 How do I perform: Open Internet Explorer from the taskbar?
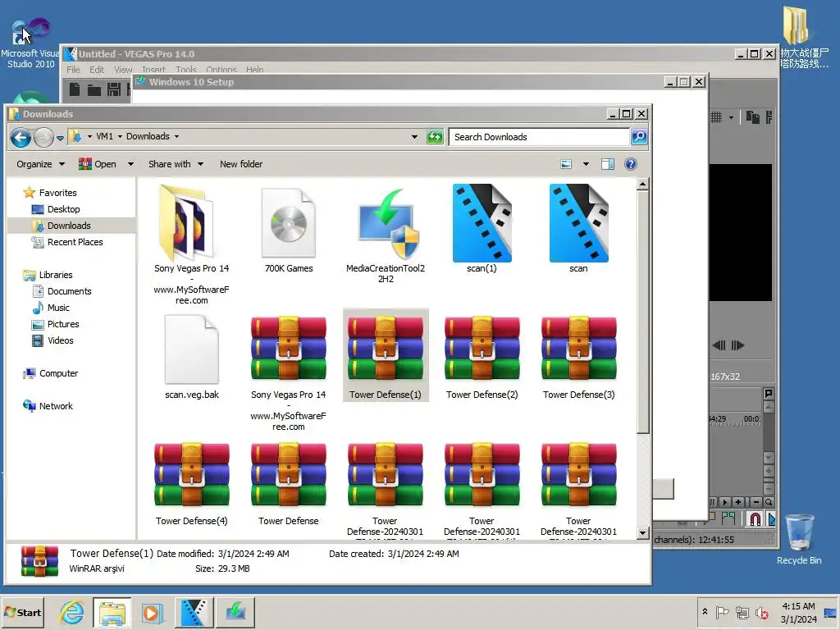point(72,612)
